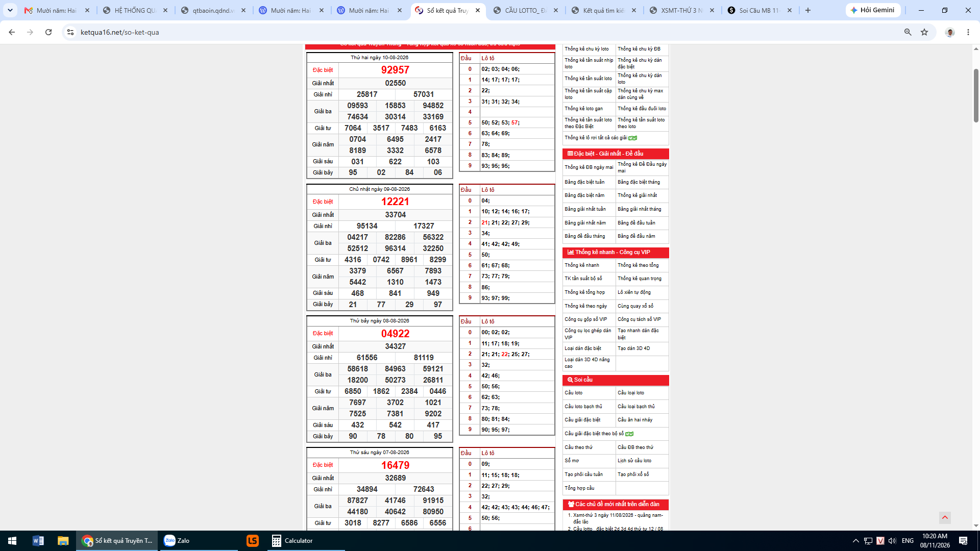Open the tab search dropdown arrow
The height and width of the screenshot is (551, 980).
(x=10, y=10)
